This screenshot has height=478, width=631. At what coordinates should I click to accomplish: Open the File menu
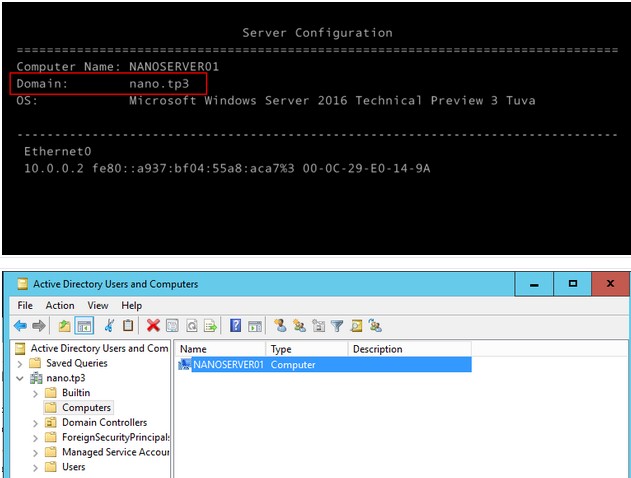click(x=25, y=305)
